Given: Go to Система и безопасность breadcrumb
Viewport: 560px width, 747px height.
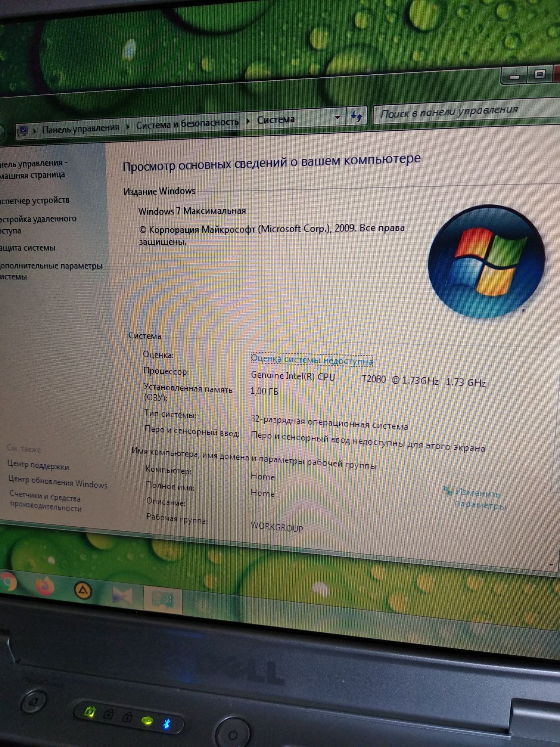Looking at the screenshot, I should (x=187, y=123).
